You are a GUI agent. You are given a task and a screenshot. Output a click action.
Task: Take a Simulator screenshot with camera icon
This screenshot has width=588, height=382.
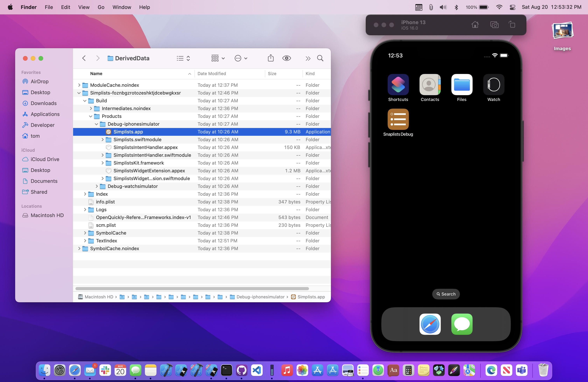pos(494,25)
